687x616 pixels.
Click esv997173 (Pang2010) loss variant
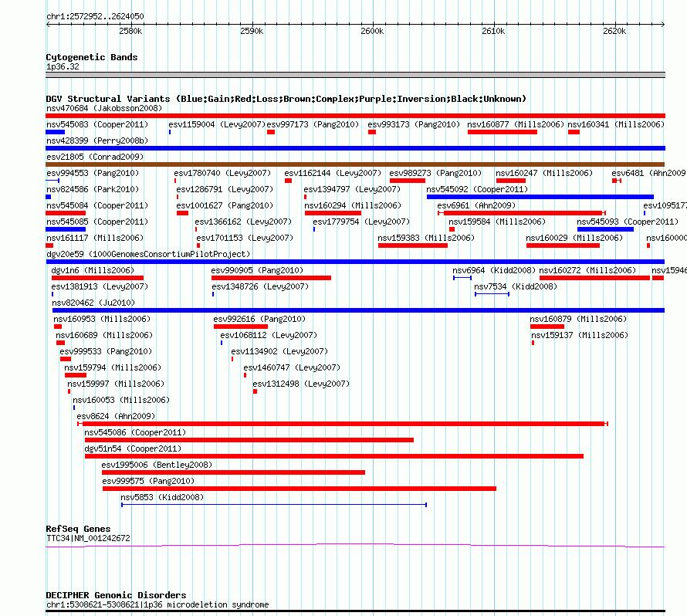271,132
